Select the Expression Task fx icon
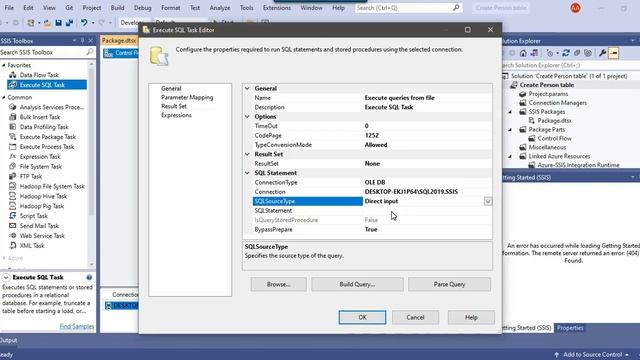The image size is (640, 360). pos(13,156)
